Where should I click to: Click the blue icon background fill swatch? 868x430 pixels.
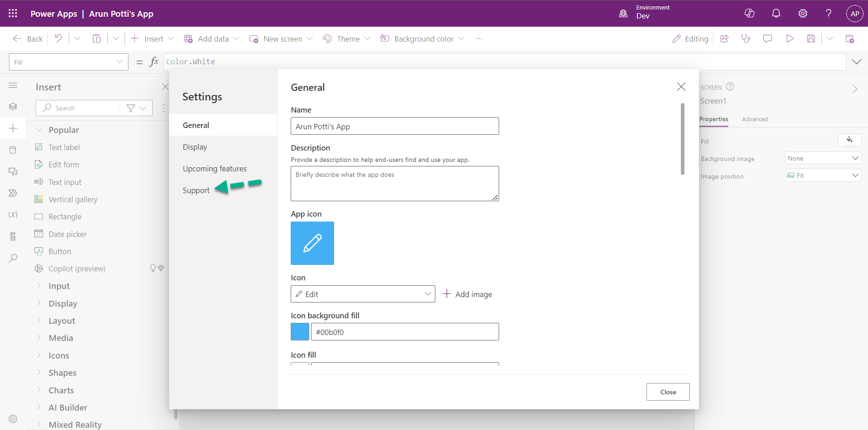300,331
